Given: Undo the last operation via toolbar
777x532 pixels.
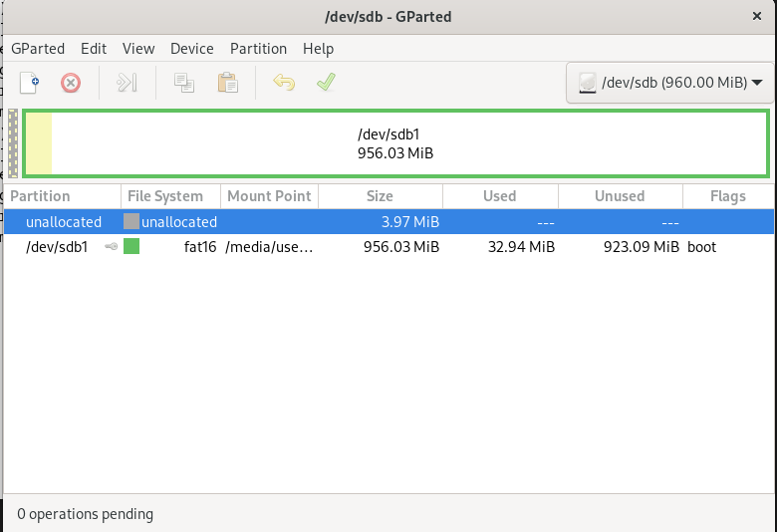Looking at the screenshot, I should point(284,83).
